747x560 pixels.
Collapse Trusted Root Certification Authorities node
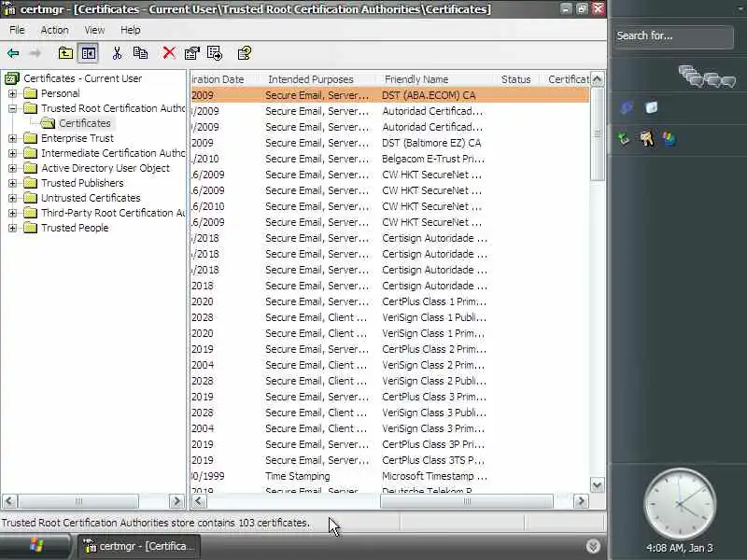[x=13, y=108]
